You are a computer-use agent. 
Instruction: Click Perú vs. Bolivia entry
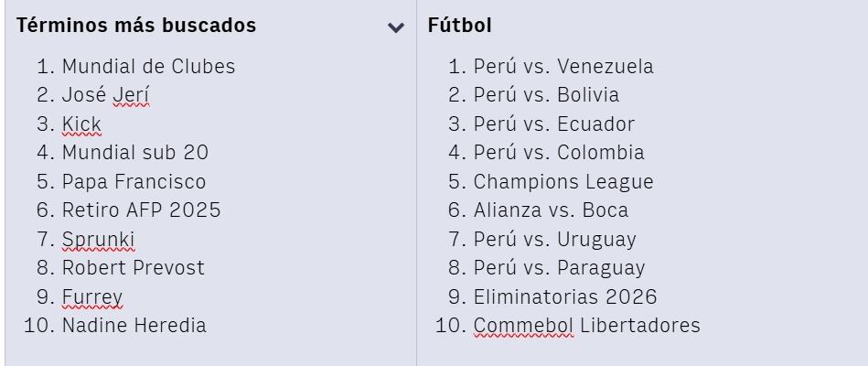[546, 95]
